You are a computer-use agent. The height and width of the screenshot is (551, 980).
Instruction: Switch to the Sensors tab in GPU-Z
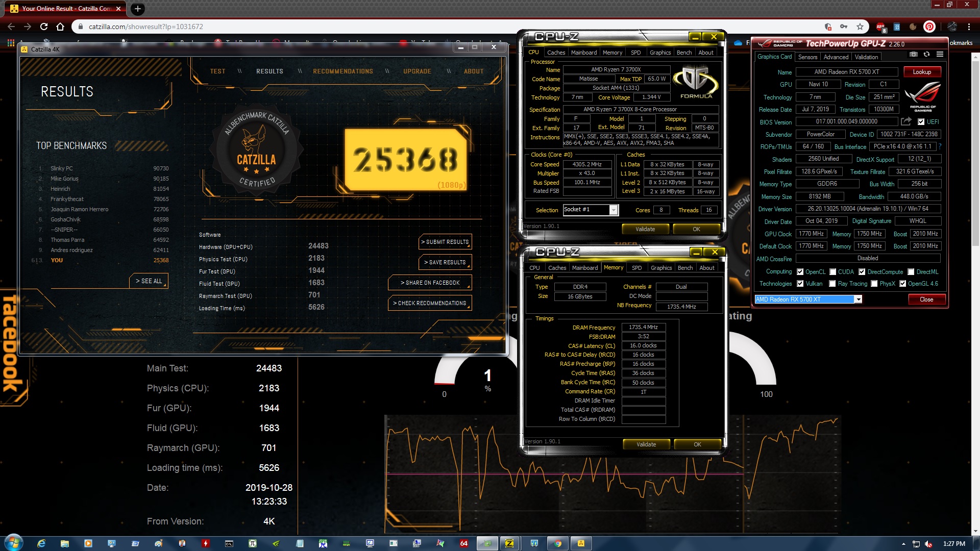807,57
